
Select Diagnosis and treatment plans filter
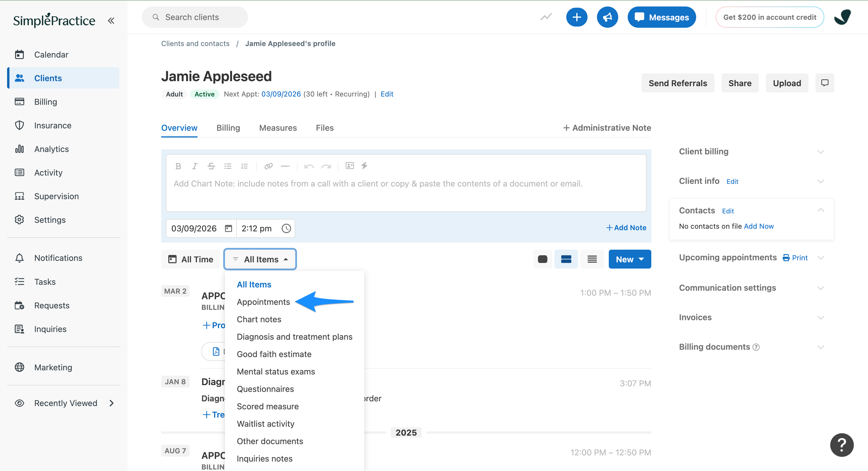[295, 336]
